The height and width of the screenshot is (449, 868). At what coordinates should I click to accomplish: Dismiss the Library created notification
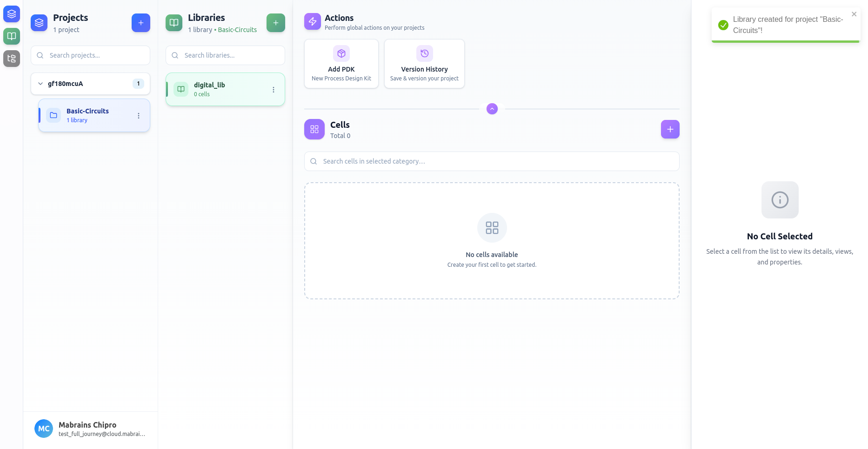(x=854, y=14)
